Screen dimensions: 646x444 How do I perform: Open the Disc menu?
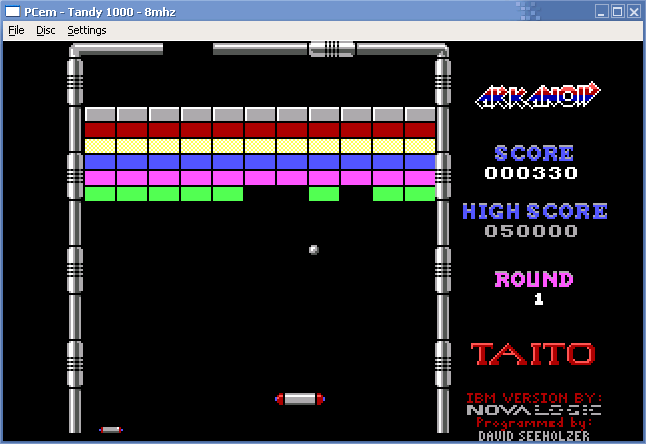(x=46, y=30)
